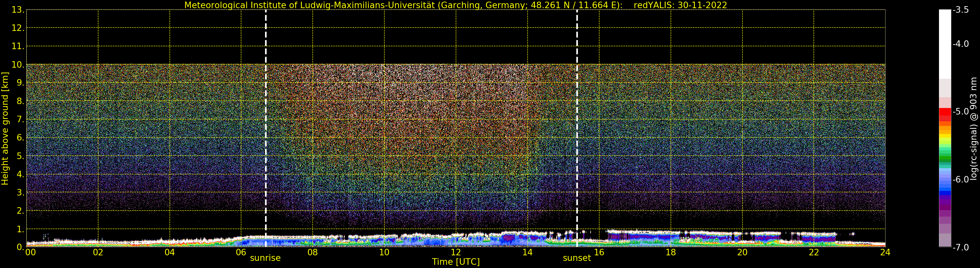Click the time axis tick '14'
This screenshot has width=980, height=268.
click(x=527, y=252)
